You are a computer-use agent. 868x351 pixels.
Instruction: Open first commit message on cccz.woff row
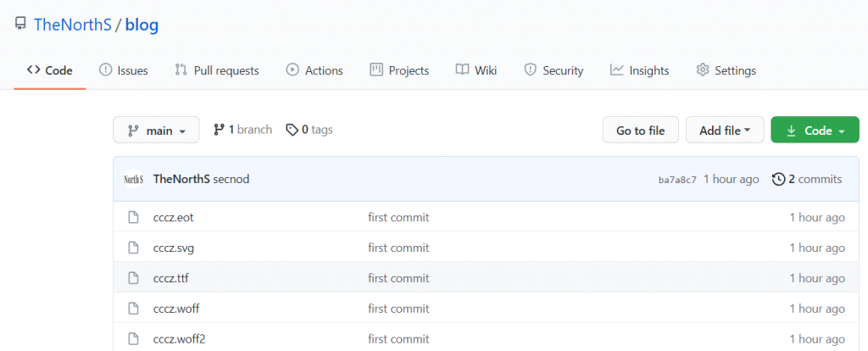tap(398, 309)
